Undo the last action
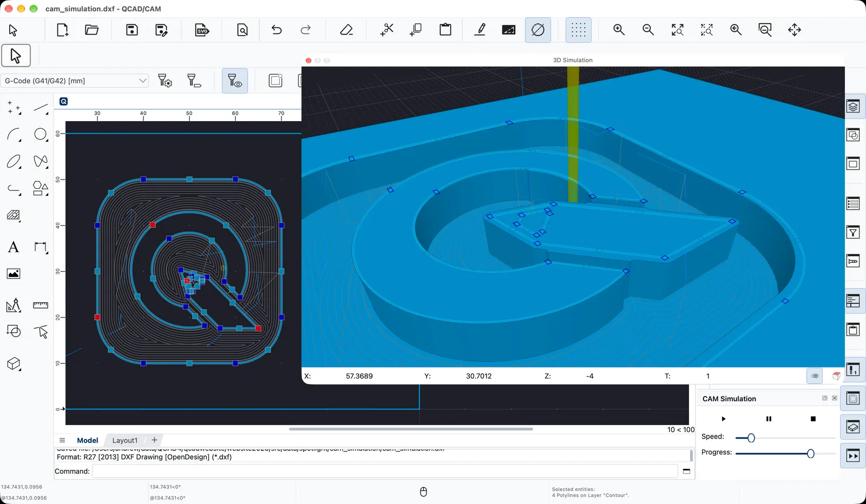 coord(277,30)
